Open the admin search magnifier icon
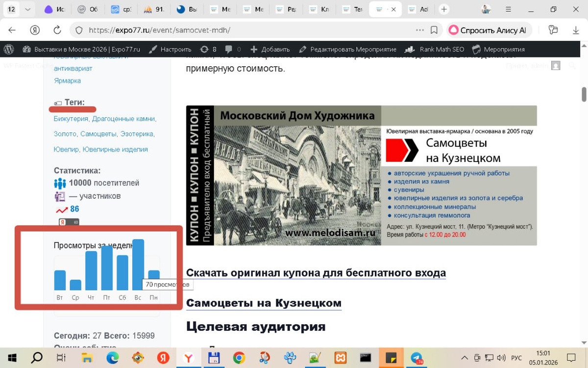This screenshot has width=588, height=368. (572, 65)
